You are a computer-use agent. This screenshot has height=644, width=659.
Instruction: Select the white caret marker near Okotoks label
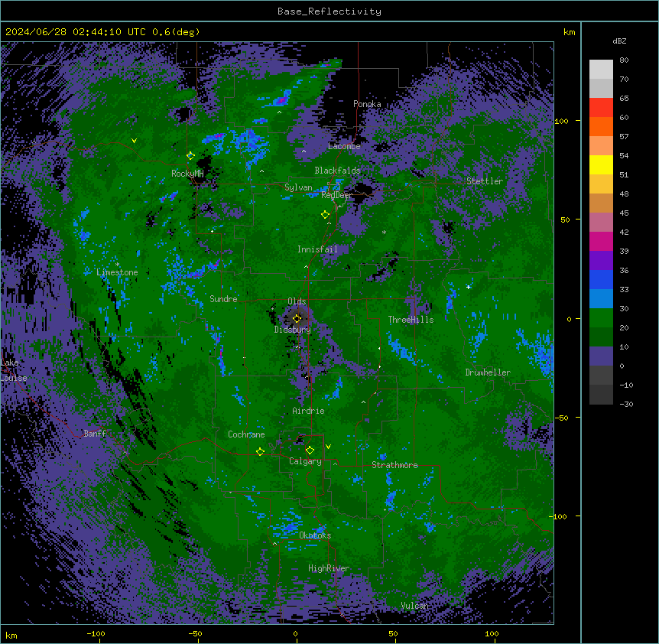(x=275, y=544)
